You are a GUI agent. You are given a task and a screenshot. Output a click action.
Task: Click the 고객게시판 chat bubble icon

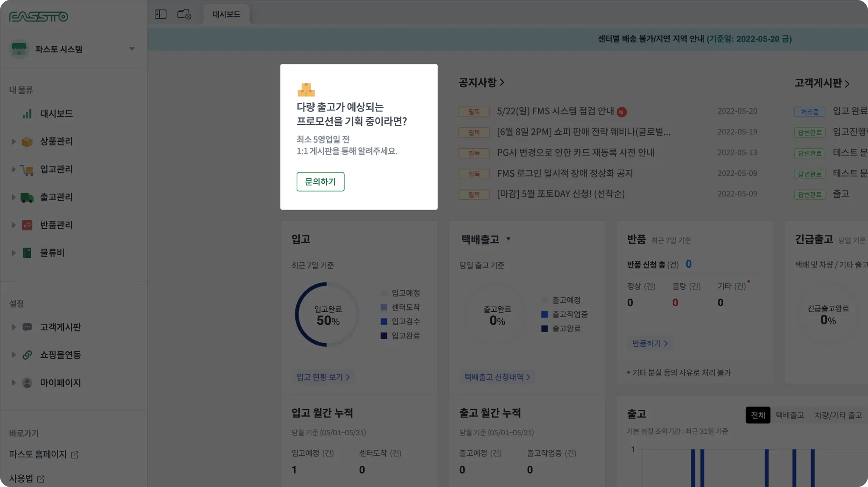click(x=27, y=327)
